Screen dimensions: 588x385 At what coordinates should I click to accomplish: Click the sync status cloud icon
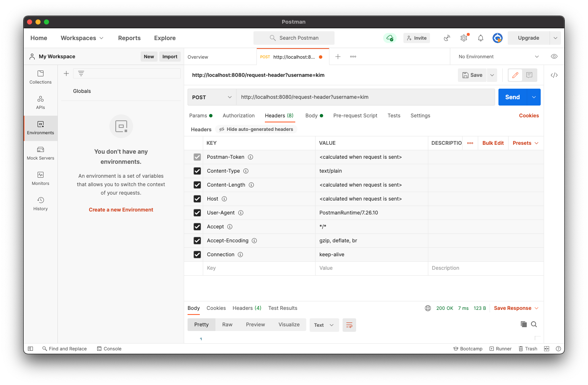click(x=389, y=38)
